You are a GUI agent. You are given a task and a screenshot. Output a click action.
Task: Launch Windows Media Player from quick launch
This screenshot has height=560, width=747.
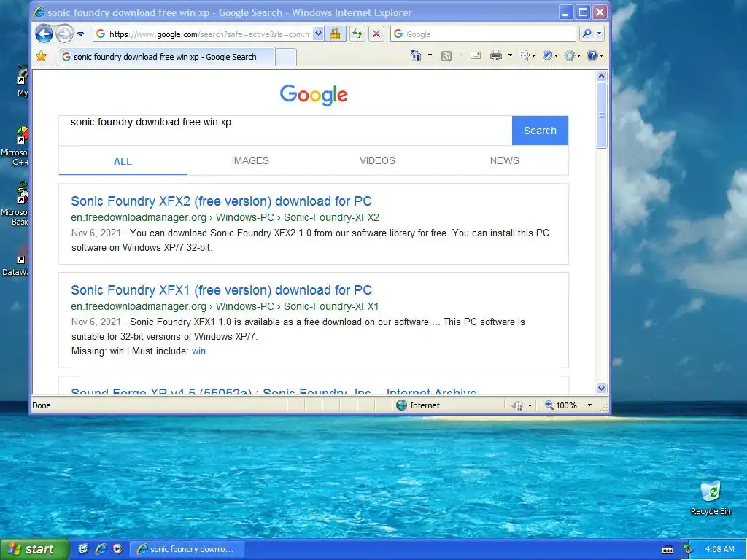coord(117,549)
